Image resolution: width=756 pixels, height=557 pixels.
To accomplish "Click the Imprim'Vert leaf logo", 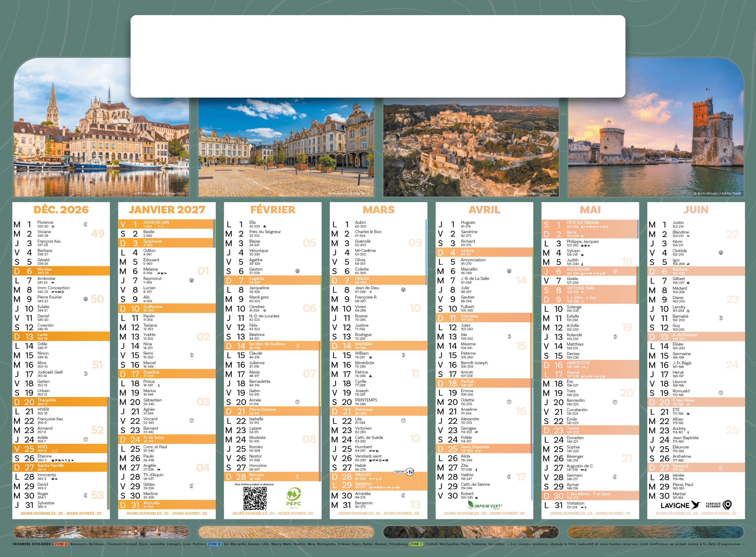I will pos(471,505).
